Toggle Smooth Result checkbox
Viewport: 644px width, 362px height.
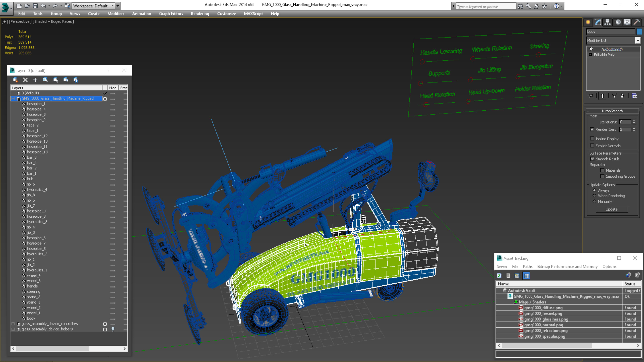click(x=592, y=159)
